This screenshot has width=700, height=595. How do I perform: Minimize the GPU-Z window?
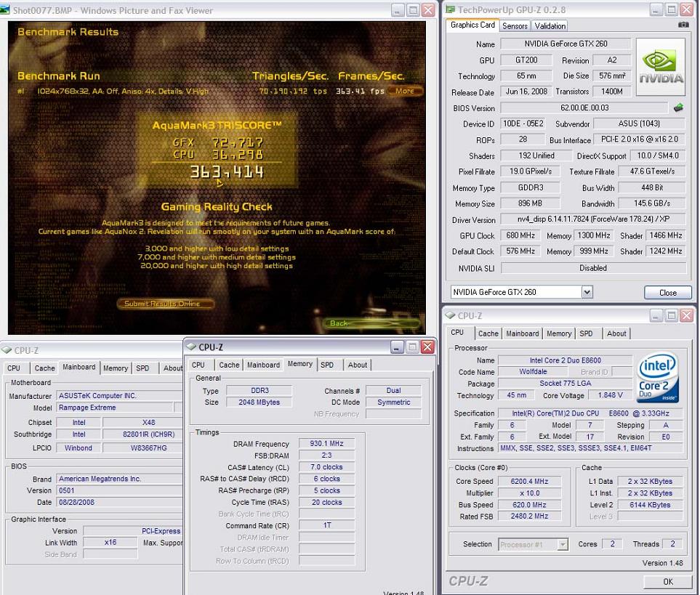[656, 9]
